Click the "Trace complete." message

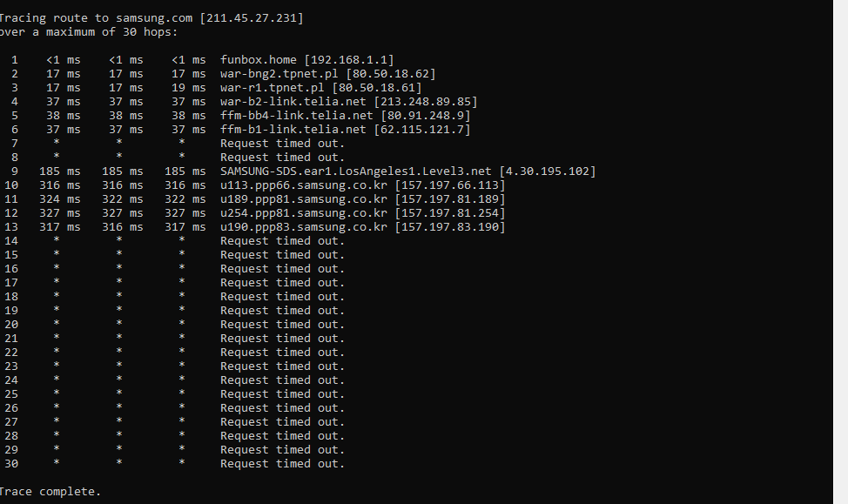coord(50,491)
